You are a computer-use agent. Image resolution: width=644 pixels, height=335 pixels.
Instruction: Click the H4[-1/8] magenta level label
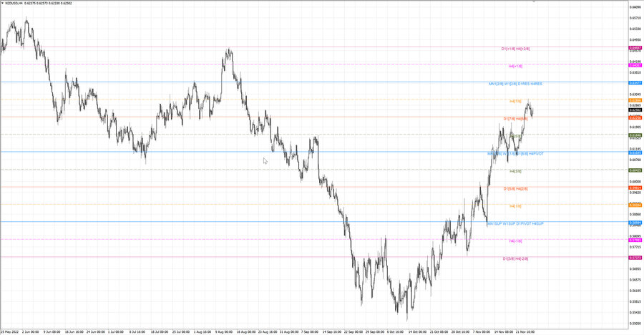click(x=515, y=241)
